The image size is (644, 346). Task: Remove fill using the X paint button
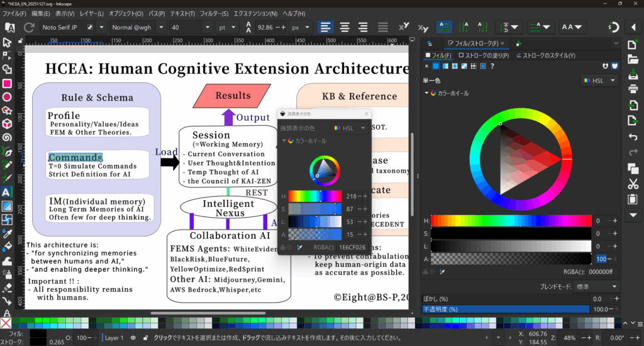427,66
